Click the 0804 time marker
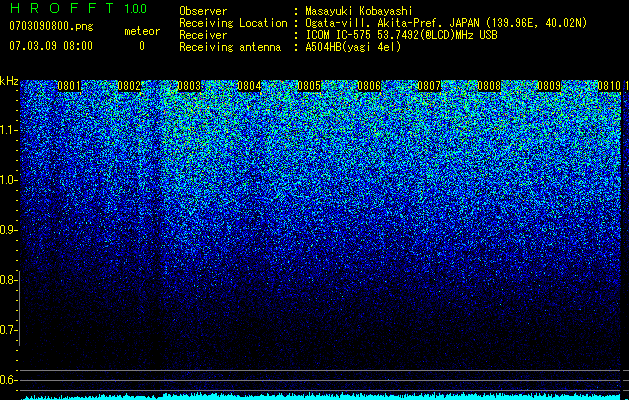The width and height of the screenshot is (629, 400). (249, 86)
